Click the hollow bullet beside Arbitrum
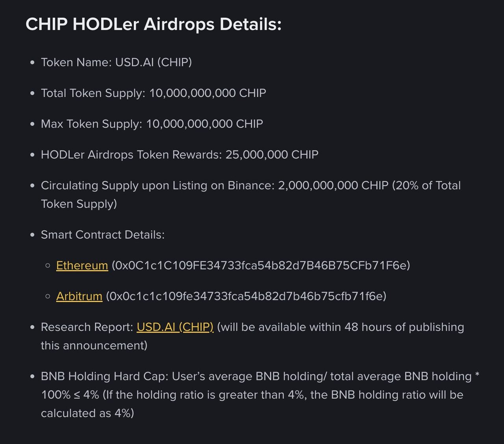The height and width of the screenshot is (444, 504). pos(48,296)
